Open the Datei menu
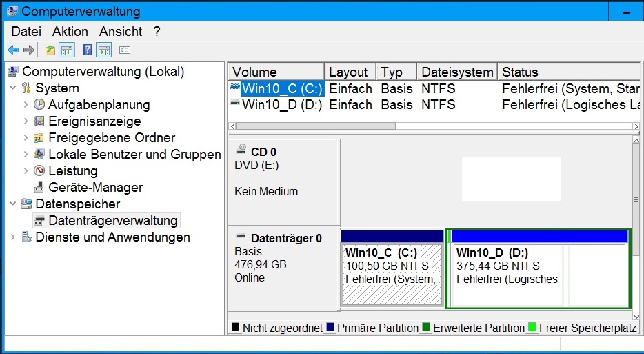This screenshot has width=644, height=354. tap(26, 31)
